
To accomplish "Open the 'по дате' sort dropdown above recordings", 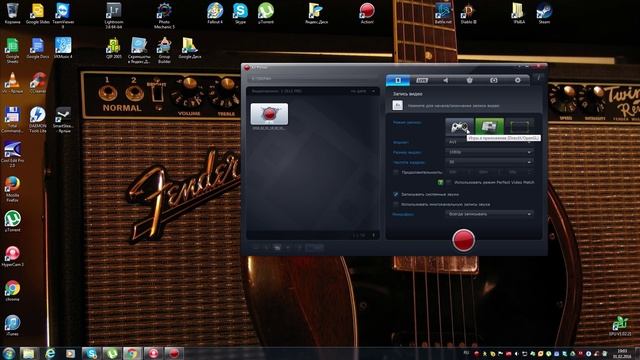I will click(x=362, y=91).
